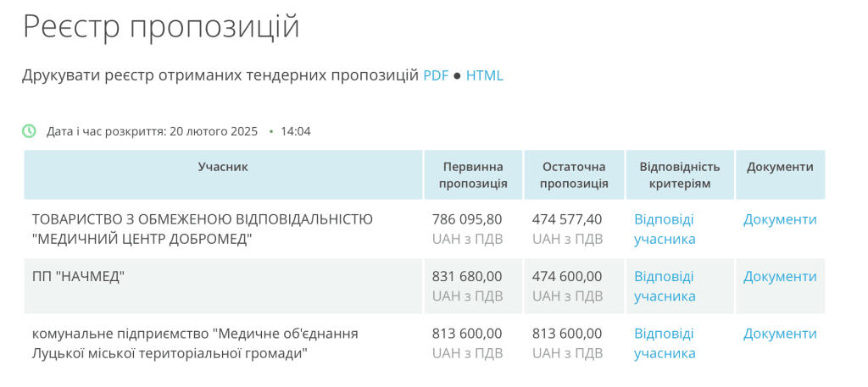Click the final offer value 474 577,40
Screen dimensions: 868x387
pos(569,219)
